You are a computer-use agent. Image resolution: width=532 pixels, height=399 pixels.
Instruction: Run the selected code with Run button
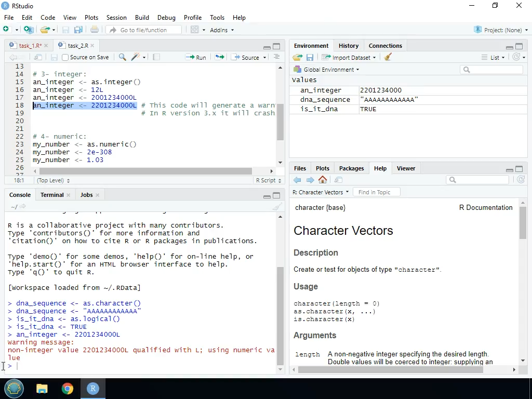coord(196,57)
